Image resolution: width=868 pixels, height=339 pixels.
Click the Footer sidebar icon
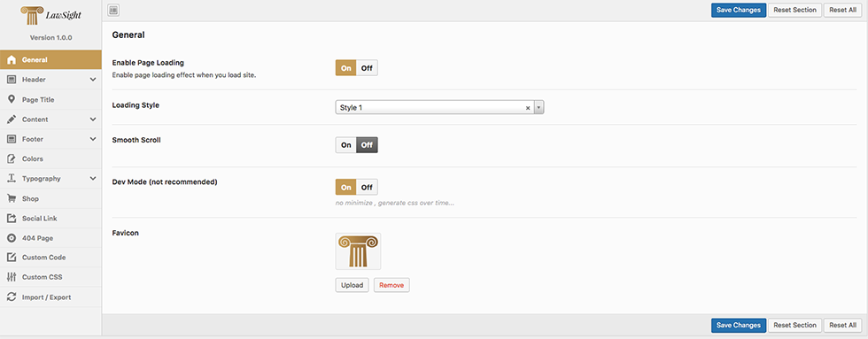[11, 139]
